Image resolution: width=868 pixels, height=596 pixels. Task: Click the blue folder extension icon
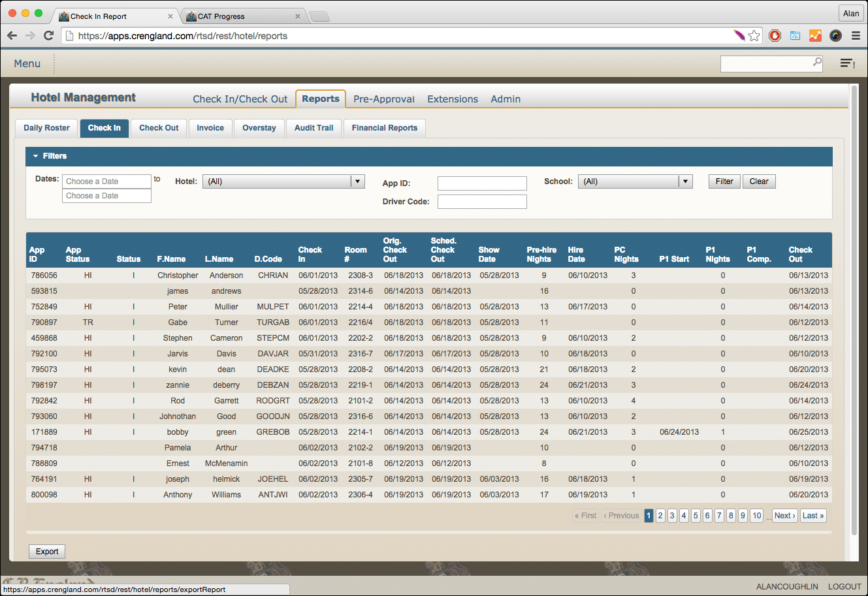pyautogui.click(x=795, y=36)
